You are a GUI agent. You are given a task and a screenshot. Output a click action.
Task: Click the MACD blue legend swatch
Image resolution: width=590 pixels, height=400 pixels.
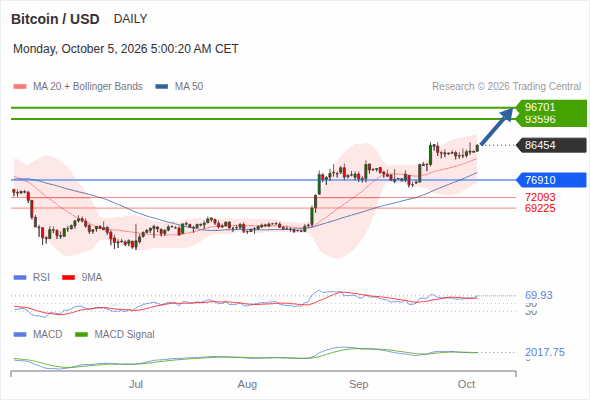pos(20,335)
